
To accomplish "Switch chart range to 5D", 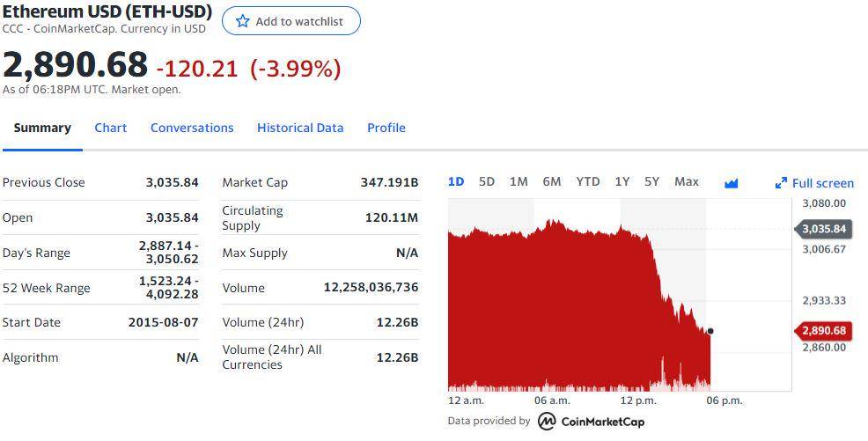I will pos(487,181).
